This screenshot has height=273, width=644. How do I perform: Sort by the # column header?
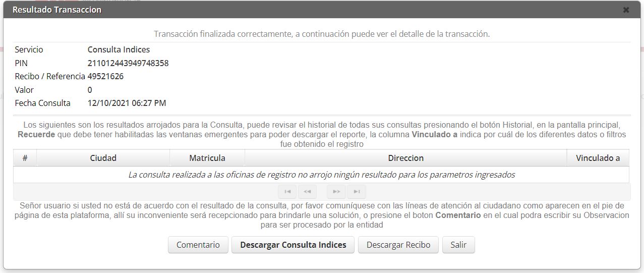pos(25,158)
